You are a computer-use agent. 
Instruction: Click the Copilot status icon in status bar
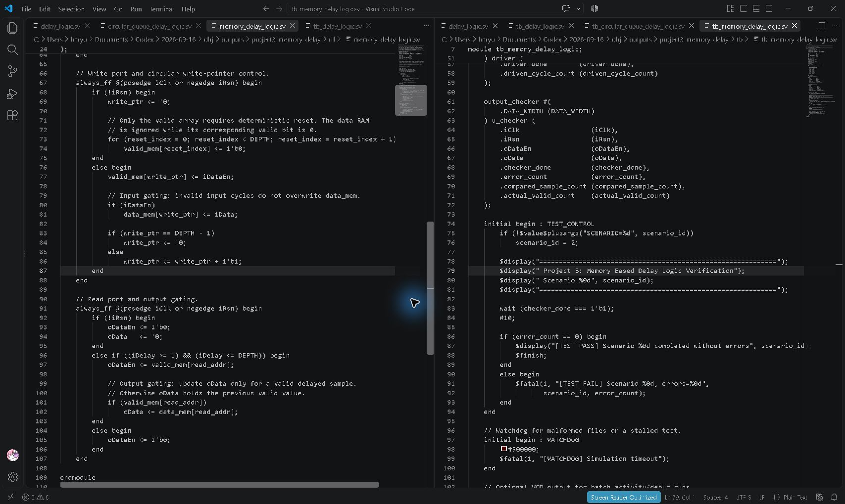[819, 497]
